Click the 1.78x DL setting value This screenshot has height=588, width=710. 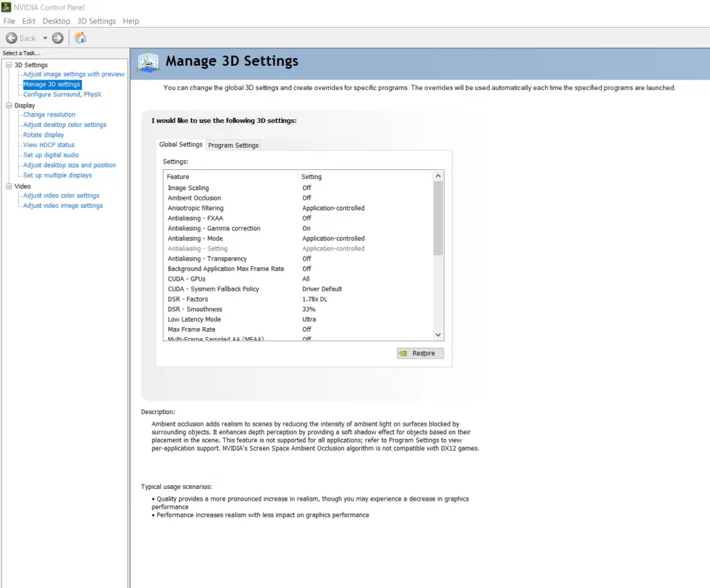[315, 299]
